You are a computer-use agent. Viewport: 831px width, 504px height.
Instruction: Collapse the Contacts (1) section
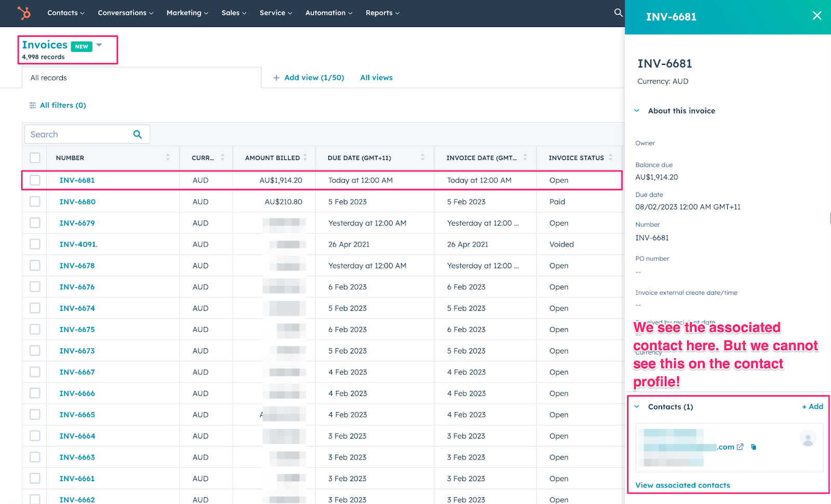pos(637,407)
